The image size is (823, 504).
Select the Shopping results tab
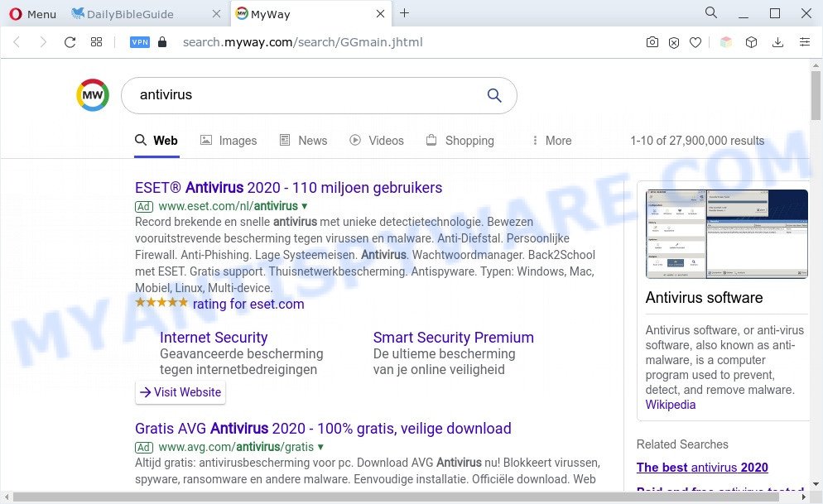460,141
